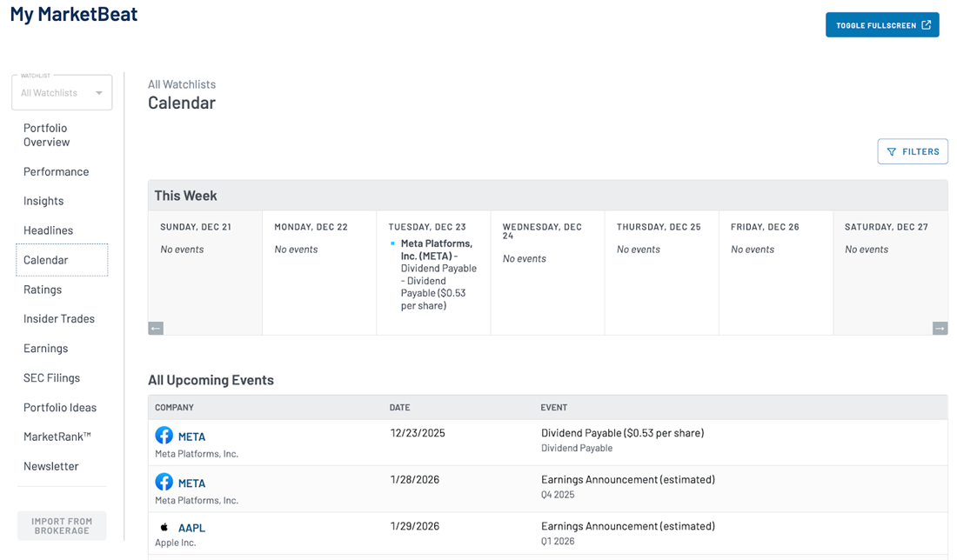Click the Wednesday, Dec 24 day header

pyautogui.click(x=542, y=231)
